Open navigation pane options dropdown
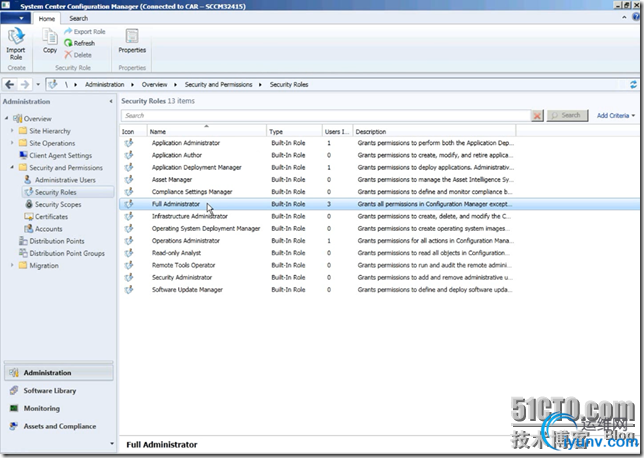 [112, 443]
